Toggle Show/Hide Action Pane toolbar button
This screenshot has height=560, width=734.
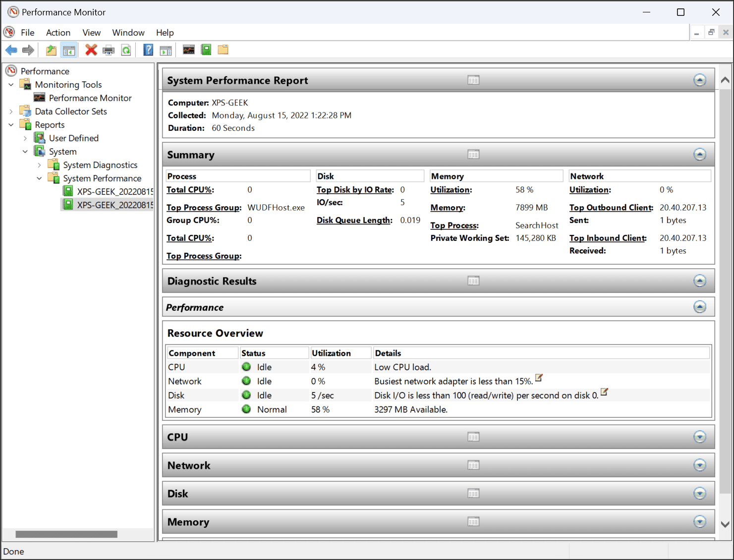(166, 50)
